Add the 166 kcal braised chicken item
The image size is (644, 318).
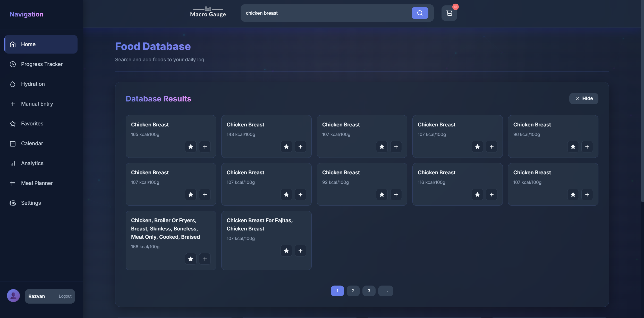point(205,259)
